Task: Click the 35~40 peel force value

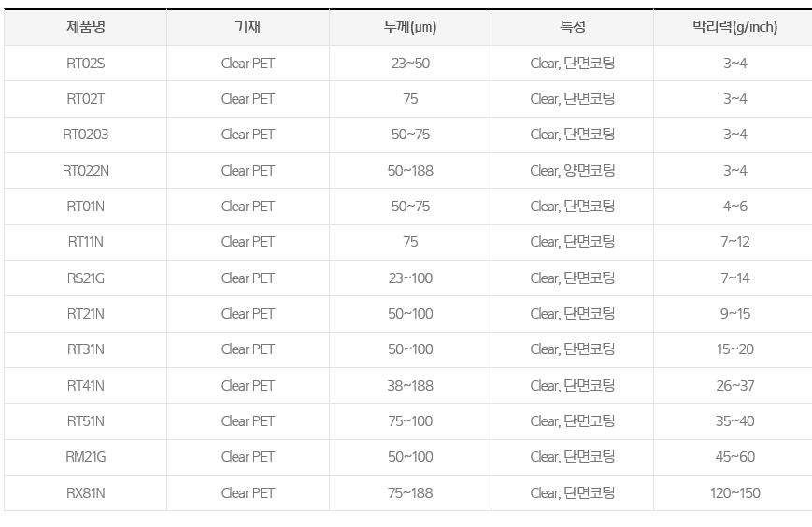Action: 734,421
